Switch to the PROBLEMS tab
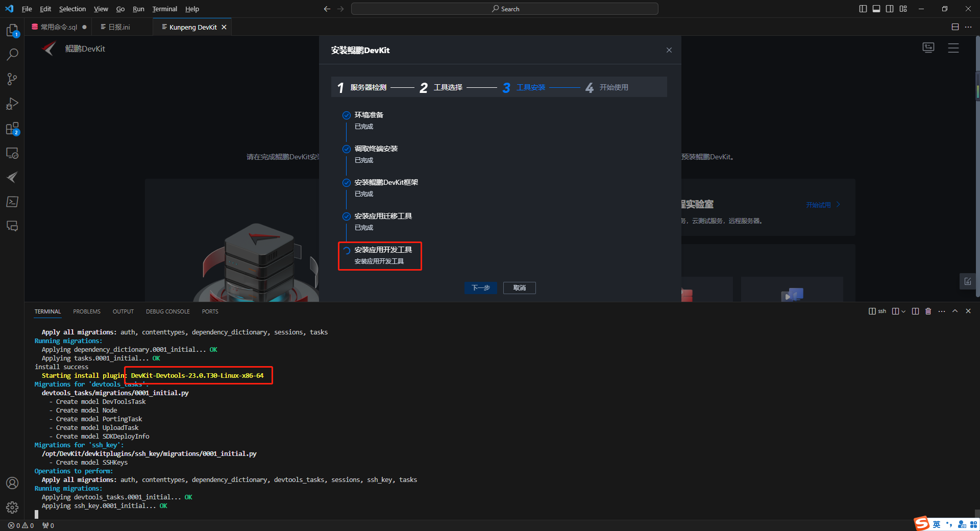Image resolution: width=980 pixels, height=531 pixels. 86,311
